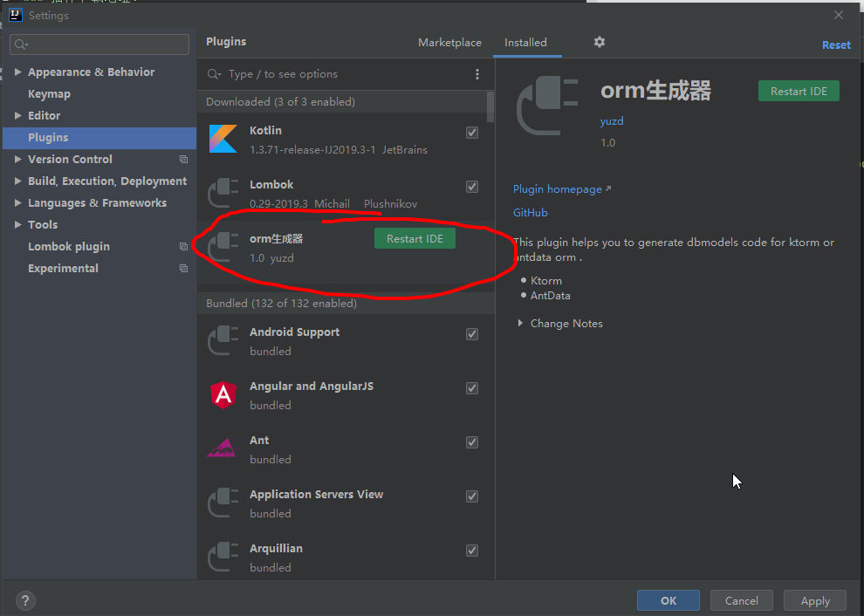
Task: Click the IntelliJ logo in title bar
Action: [16, 15]
